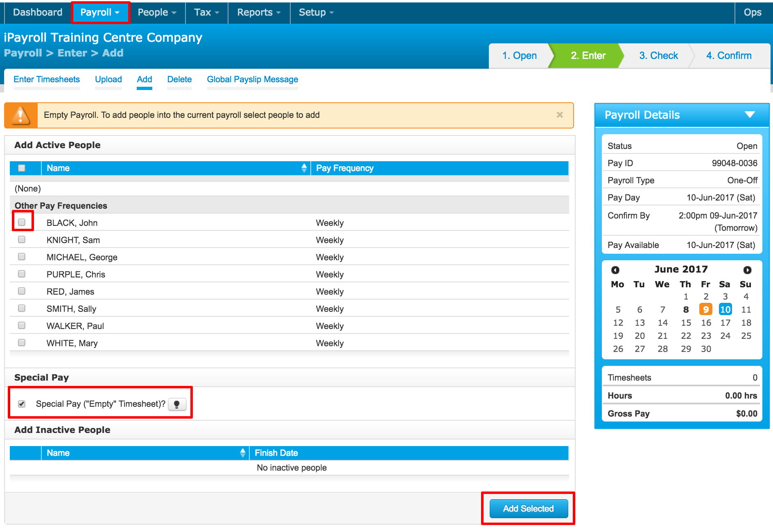Select checkbox for WALKER, Paul

22,325
